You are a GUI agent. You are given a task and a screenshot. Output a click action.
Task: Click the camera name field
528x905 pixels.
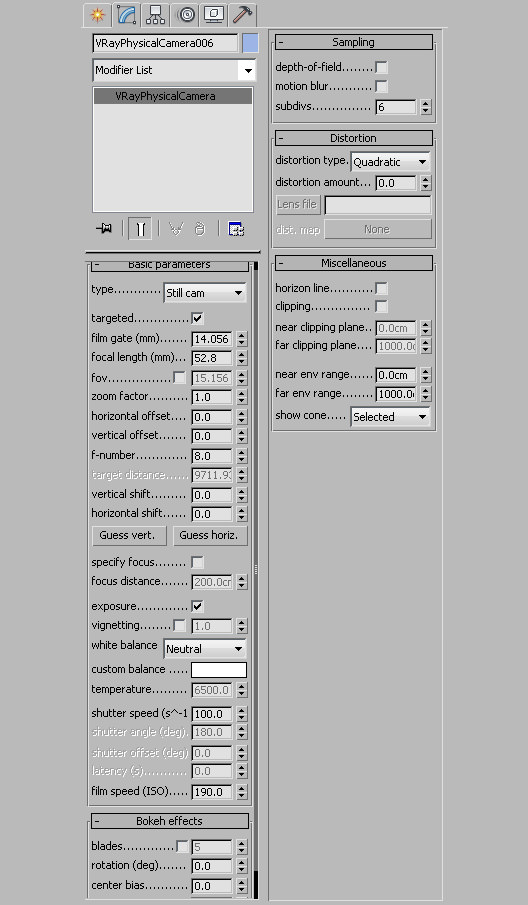(165, 43)
